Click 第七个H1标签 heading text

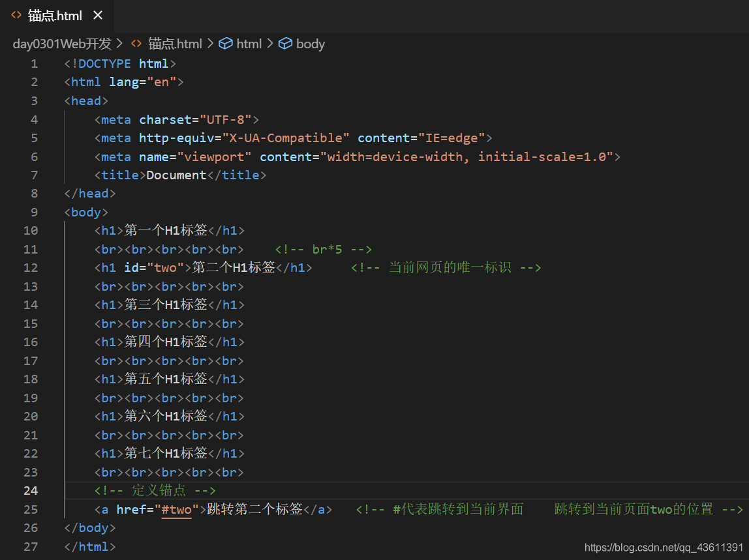(x=166, y=453)
